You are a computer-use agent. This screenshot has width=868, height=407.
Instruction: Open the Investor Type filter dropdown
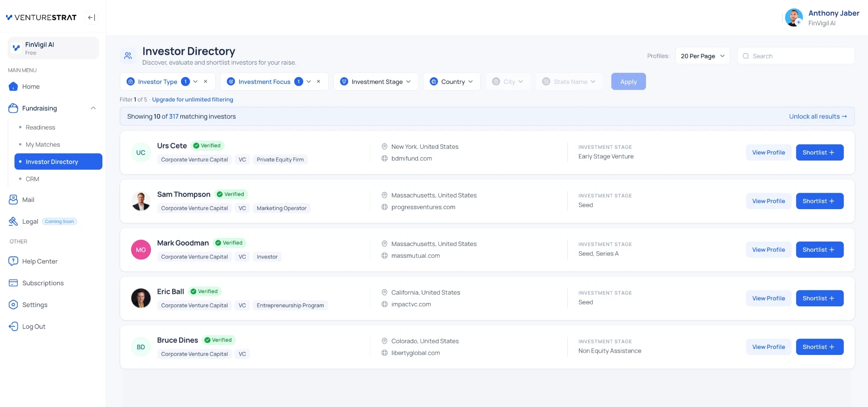coord(195,82)
